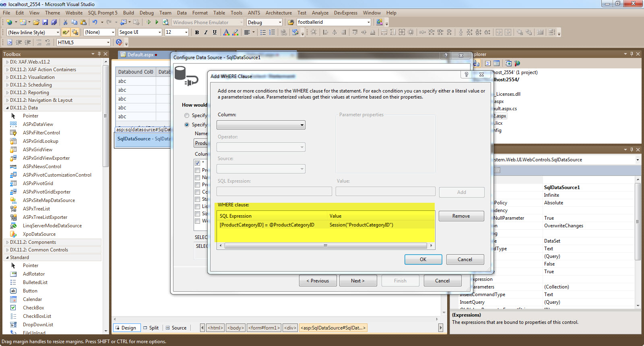The height and width of the screenshot is (346, 644).
Task: Open the Build menu
Action: [x=128, y=13]
